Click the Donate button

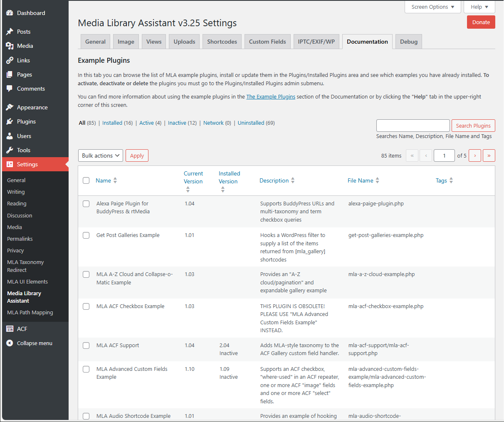click(481, 22)
